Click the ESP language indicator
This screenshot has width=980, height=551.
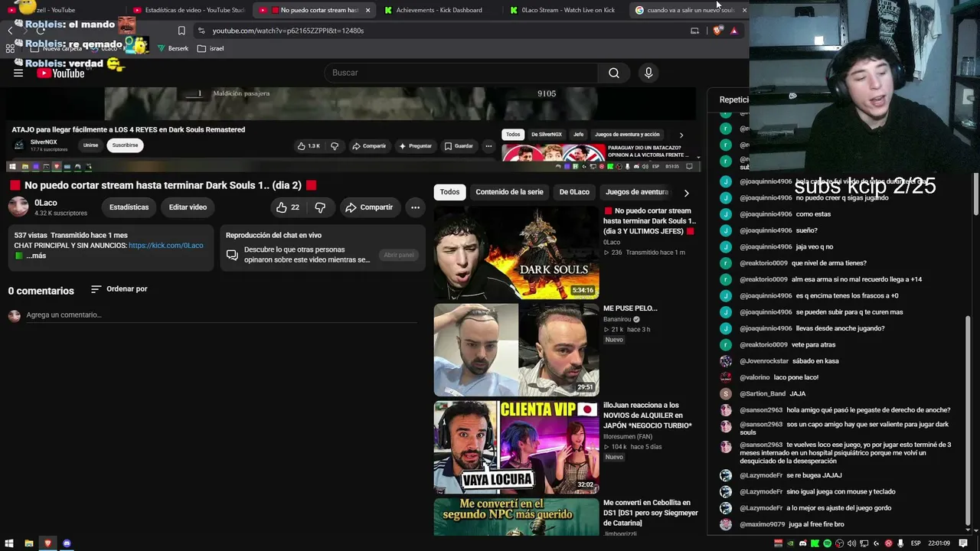[915, 543]
